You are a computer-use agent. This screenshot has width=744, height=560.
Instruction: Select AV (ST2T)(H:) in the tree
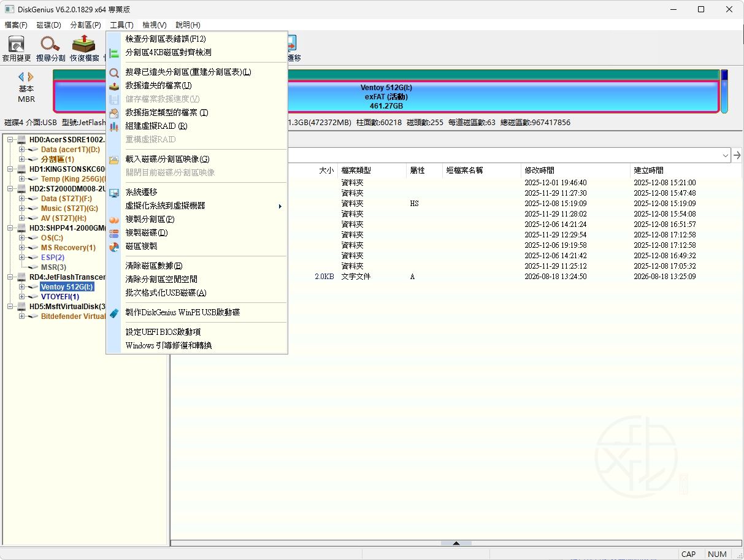click(x=64, y=218)
